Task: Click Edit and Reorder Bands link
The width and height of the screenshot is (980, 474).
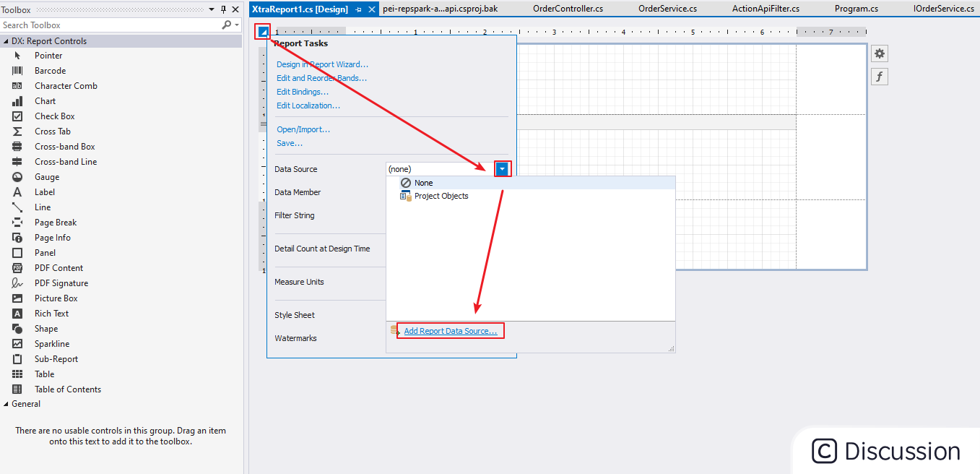Action: click(321, 78)
